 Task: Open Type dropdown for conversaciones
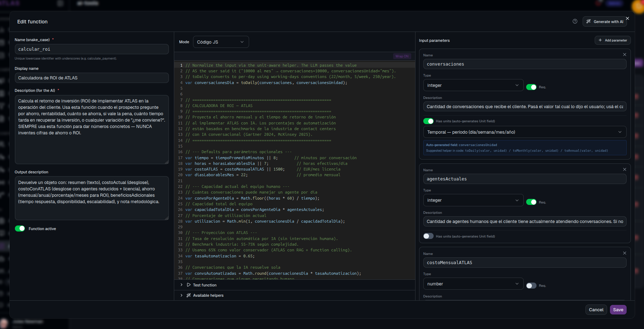(x=473, y=85)
